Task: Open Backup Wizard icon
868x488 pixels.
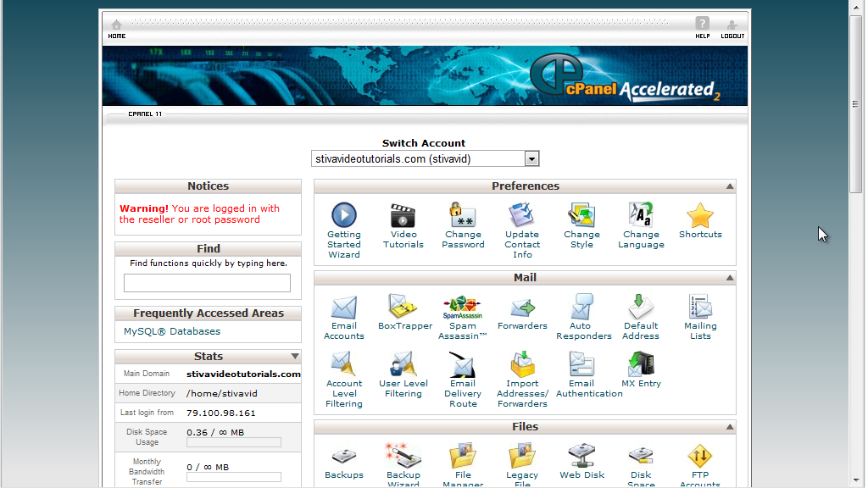Action: [x=403, y=455]
